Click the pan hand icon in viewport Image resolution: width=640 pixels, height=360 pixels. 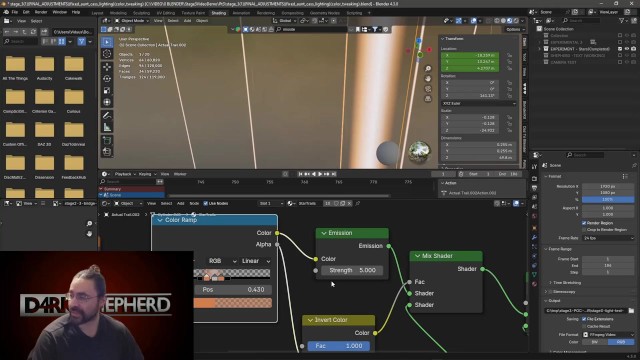click(428, 78)
